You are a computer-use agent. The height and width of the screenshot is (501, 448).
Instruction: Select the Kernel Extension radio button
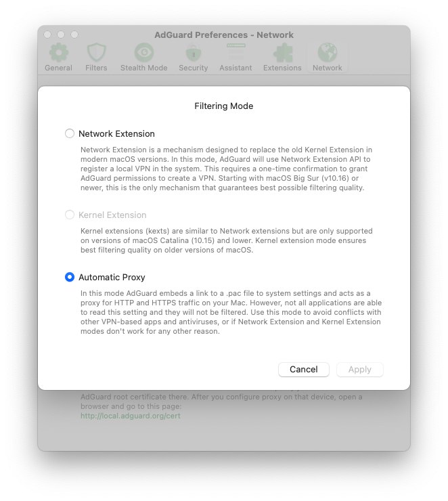point(70,215)
